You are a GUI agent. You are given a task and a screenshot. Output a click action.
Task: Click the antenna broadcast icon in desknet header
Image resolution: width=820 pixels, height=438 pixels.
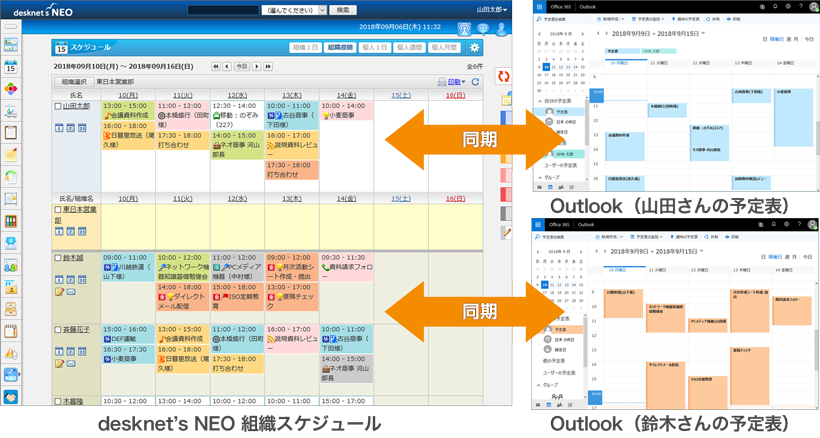pos(464,29)
